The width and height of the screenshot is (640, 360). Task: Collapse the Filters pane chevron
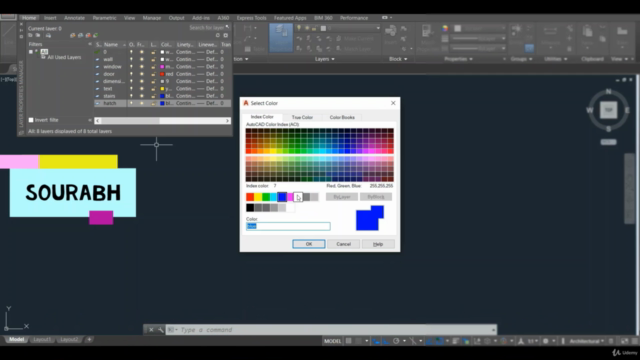[89, 44]
